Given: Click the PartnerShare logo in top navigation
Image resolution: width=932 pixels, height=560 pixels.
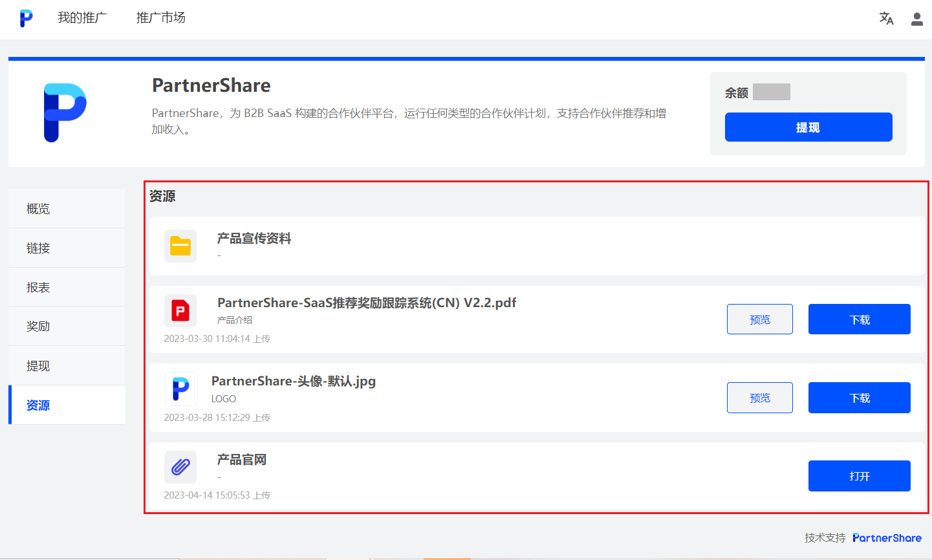Looking at the screenshot, I should pos(26,18).
